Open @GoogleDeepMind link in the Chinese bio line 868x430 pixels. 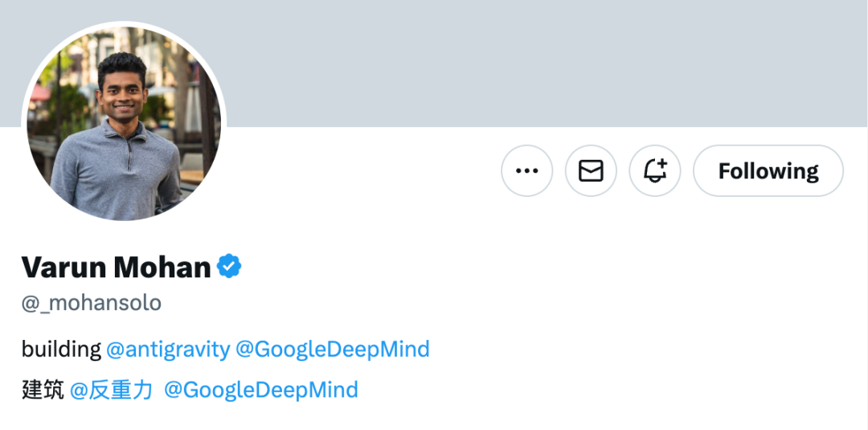pos(260,391)
